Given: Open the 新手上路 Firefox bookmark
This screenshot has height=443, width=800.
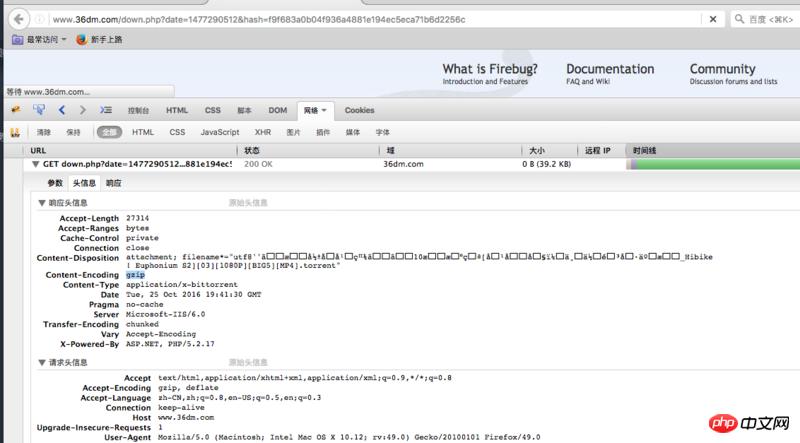Looking at the screenshot, I should pyautogui.click(x=99, y=39).
